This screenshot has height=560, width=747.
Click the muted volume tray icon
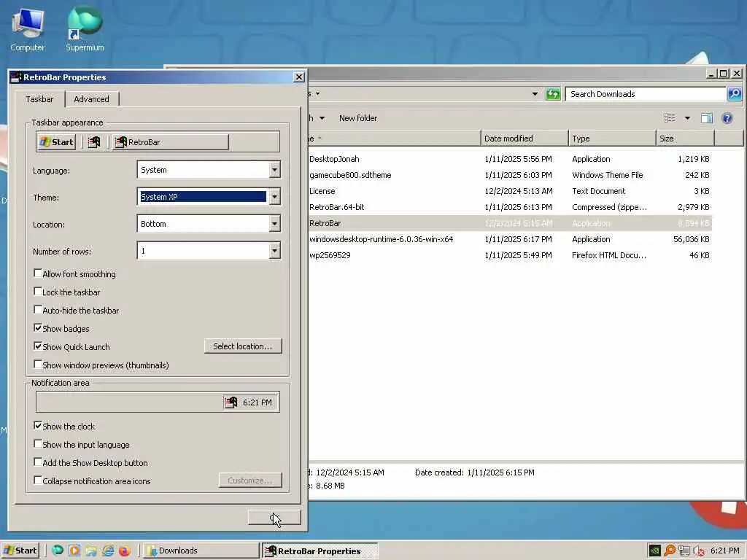[699, 551]
